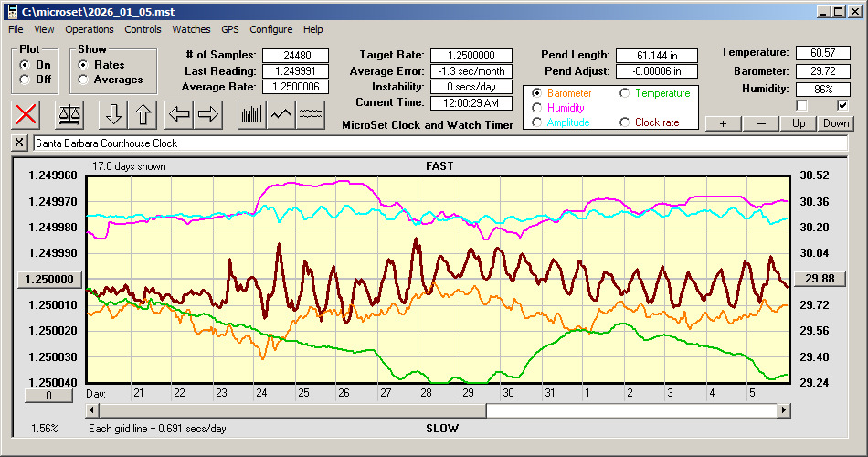Viewport: 868px width, 457px height.
Task: Open the GPS menu
Action: pyautogui.click(x=229, y=29)
